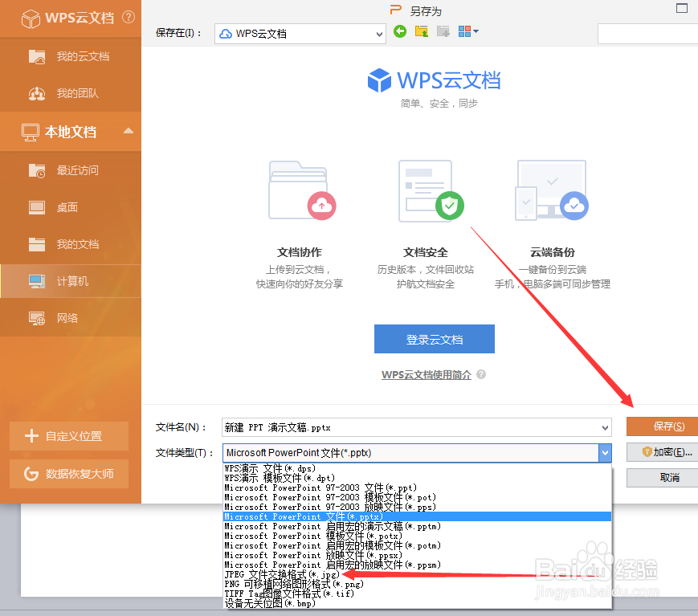Click the 登录云文档 button
The height and width of the screenshot is (616, 698).
click(434, 339)
